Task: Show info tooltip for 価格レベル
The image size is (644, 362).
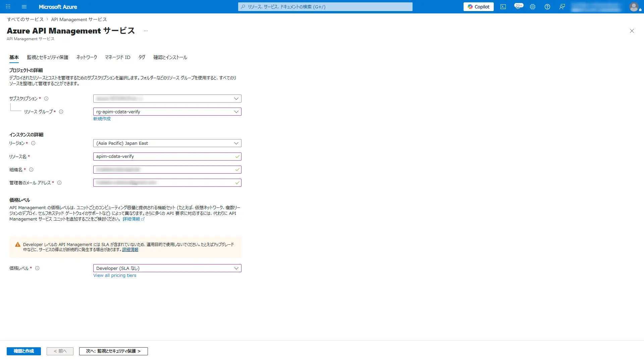Action: point(37,268)
